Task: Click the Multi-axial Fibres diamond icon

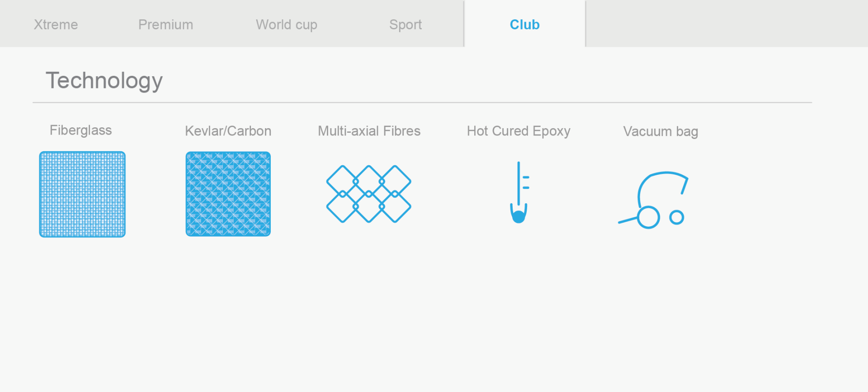Action: point(368,194)
